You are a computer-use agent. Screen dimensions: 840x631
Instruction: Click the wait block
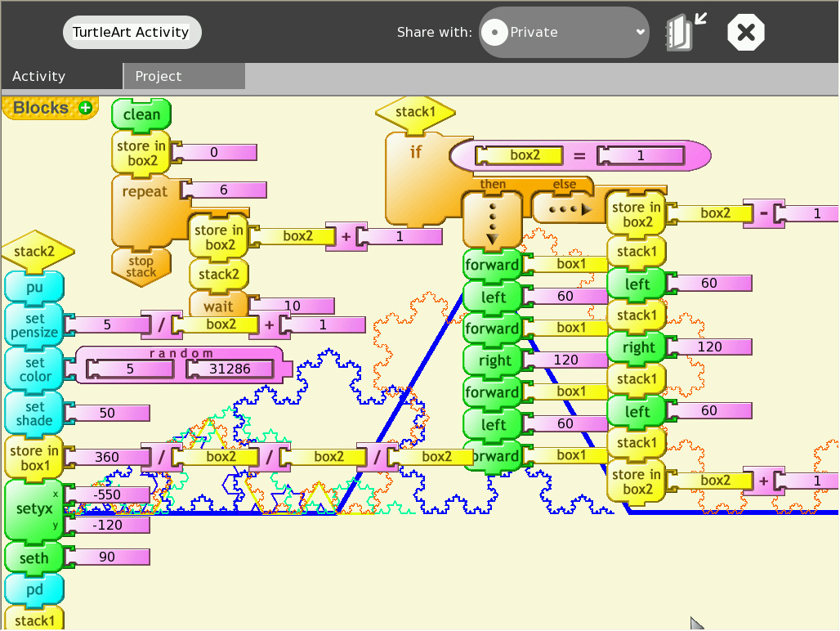pos(218,307)
